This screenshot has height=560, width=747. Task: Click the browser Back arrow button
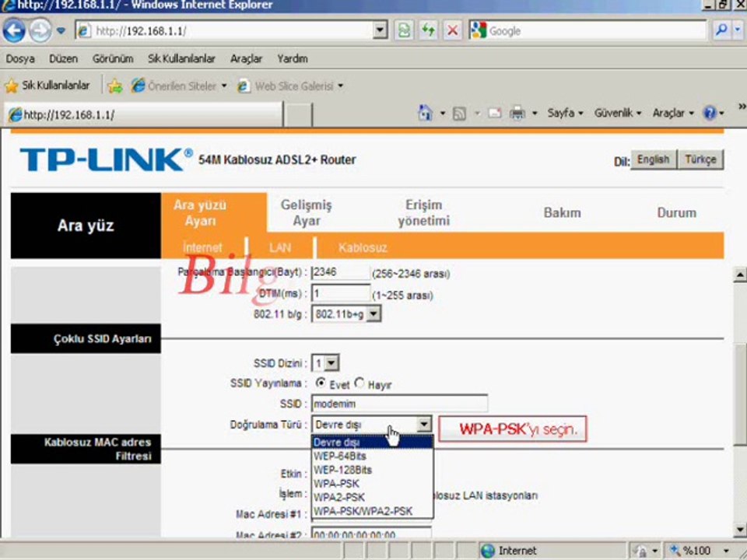[x=14, y=30]
